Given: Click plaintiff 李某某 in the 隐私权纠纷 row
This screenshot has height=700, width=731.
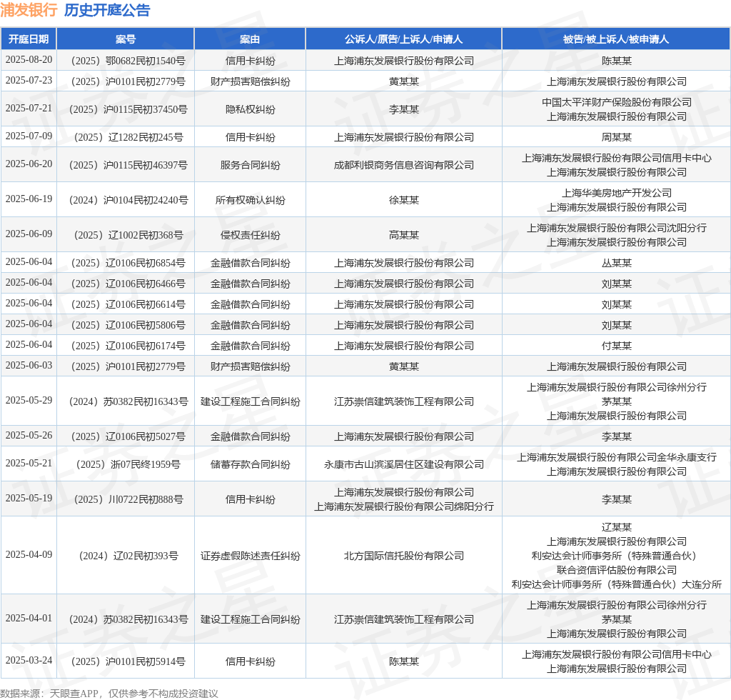Looking at the screenshot, I should click(404, 109).
